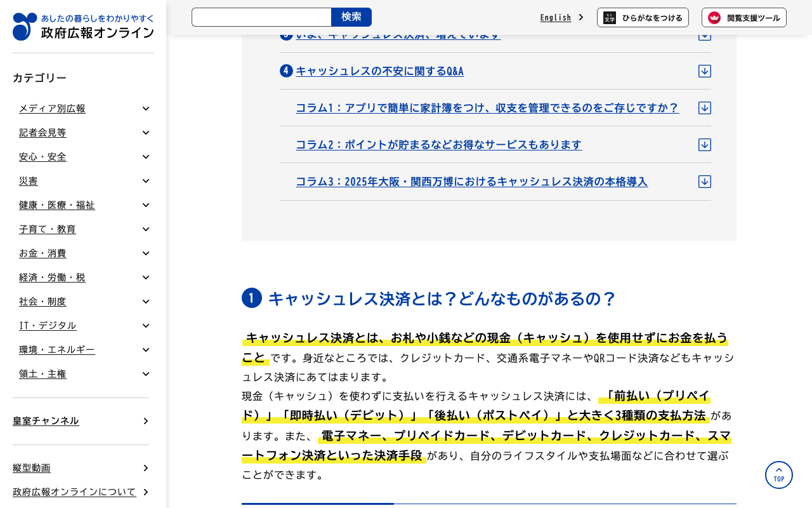Expand the 子育て・教育 category chevron
Screen dimensions: 812x508
point(146,229)
